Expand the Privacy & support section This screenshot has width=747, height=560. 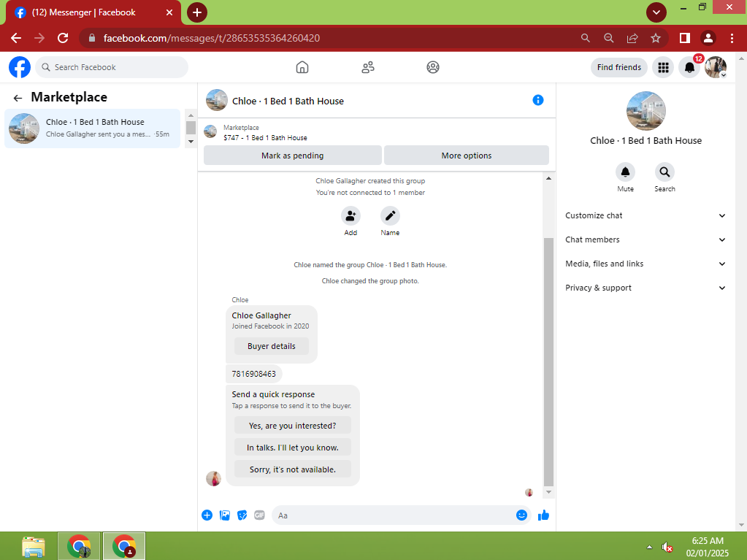(645, 288)
